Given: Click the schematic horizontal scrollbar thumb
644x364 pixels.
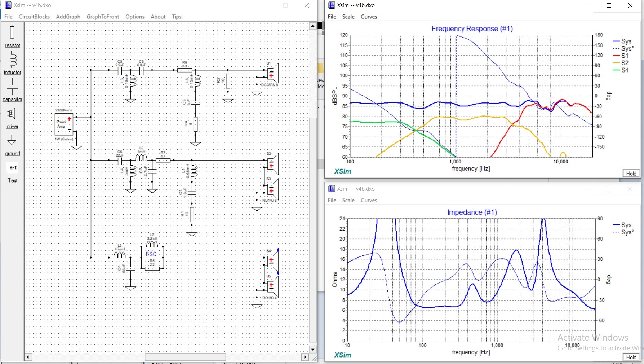Looking at the screenshot, I should pos(185,357).
